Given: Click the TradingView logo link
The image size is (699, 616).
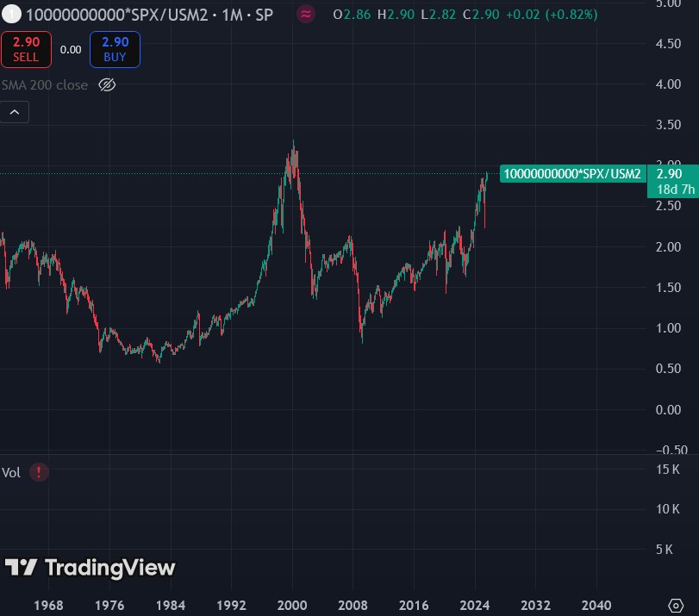Looking at the screenshot, I should (90, 568).
